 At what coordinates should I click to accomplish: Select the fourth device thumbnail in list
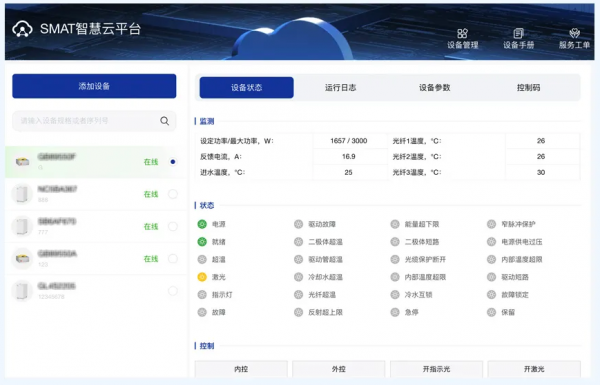point(22,259)
